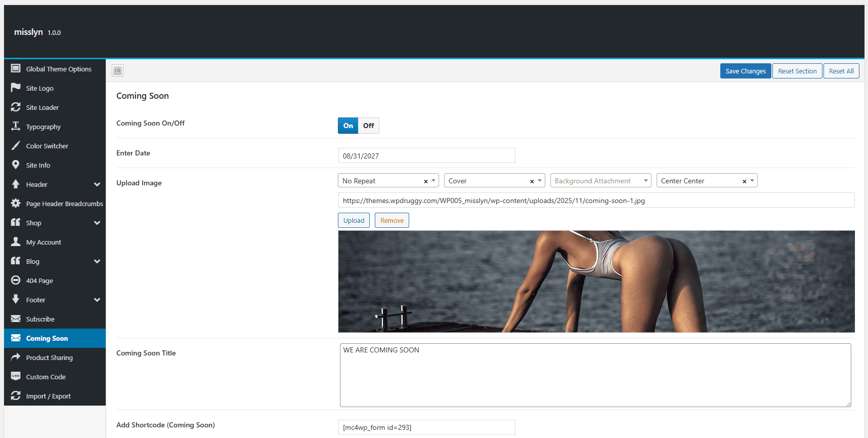Click the Global Theme Options icon
The width and height of the screenshot is (868, 438).
coord(16,68)
